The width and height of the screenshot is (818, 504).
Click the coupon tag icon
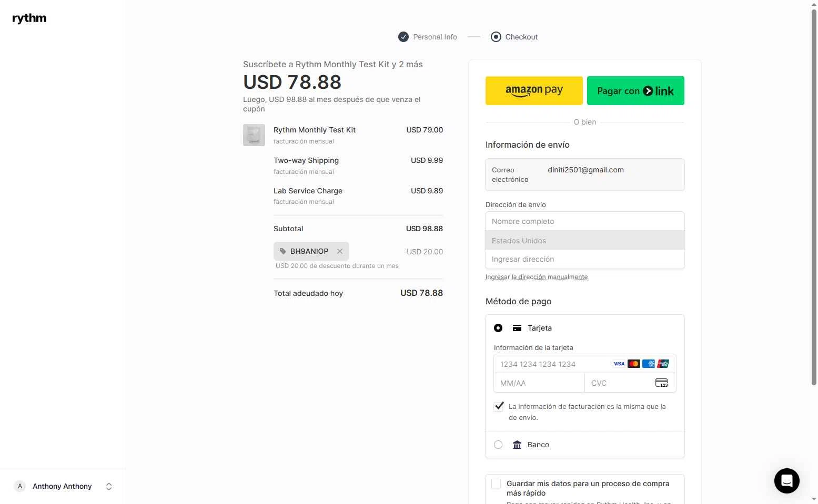coord(283,251)
